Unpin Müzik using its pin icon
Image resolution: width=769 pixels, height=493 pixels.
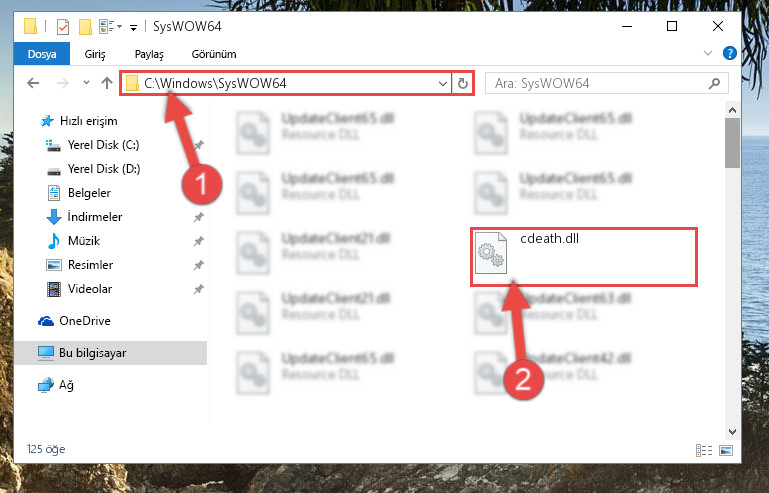(x=198, y=241)
